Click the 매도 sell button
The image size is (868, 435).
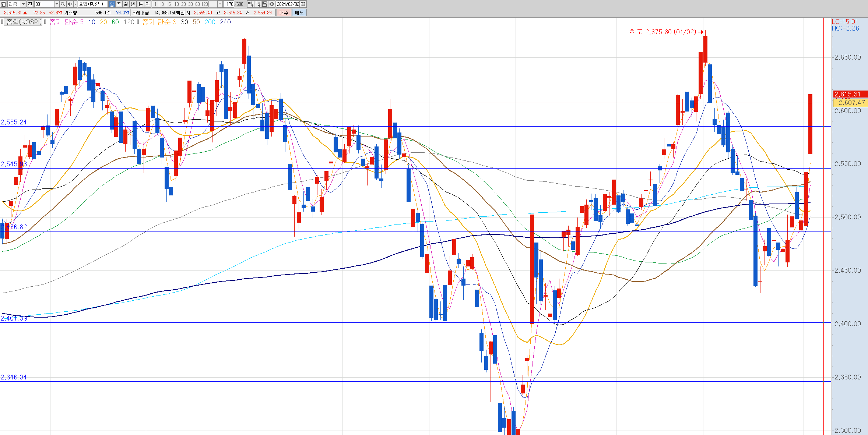299,13
